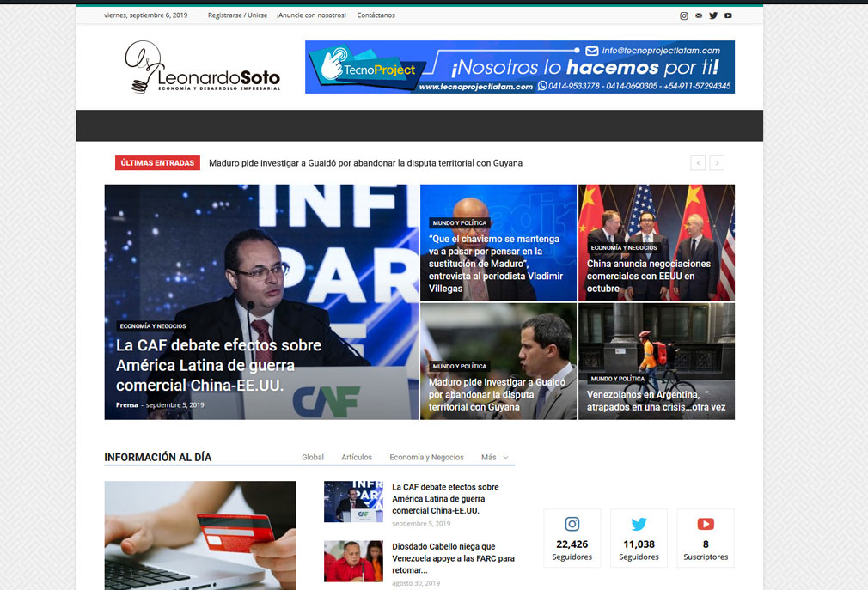Open featured headline La CAF debate efectos
Viewport: 868px width, 590px height.
coord(218,365)
